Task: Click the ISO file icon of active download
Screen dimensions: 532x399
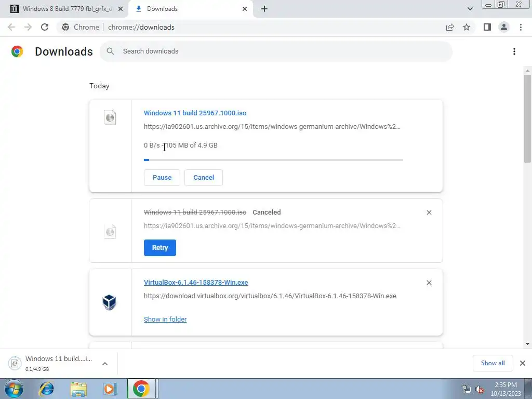Action: click(x=110, y=117)
